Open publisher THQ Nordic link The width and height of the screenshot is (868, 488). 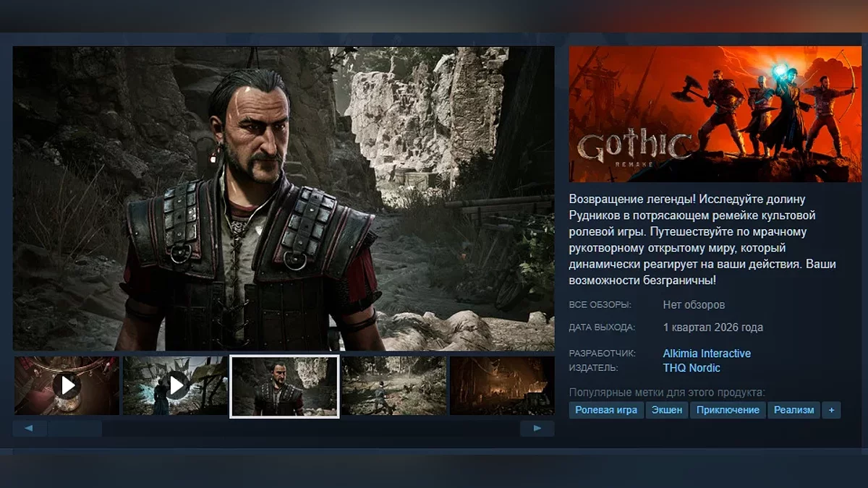(x=692, y=368)
